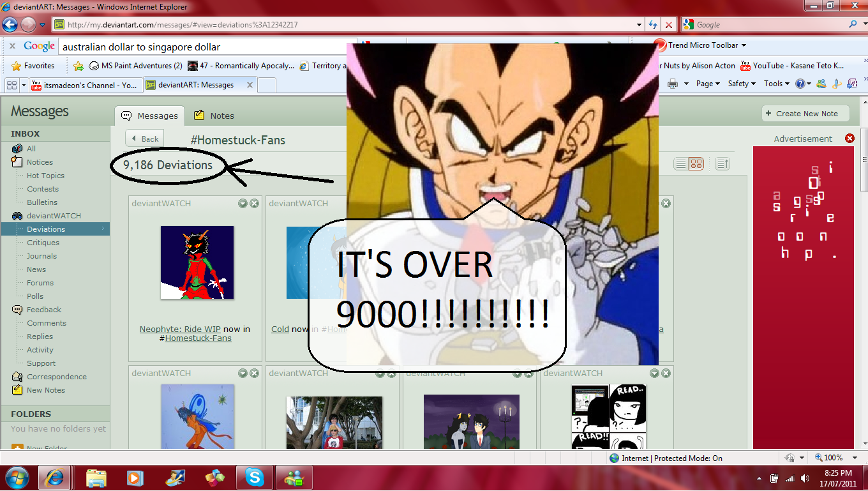Show hidden tray icons arrow
Image resolution: width=868 pixels, height=491 pixels.
pyautogui.click(x=759, y=478)
